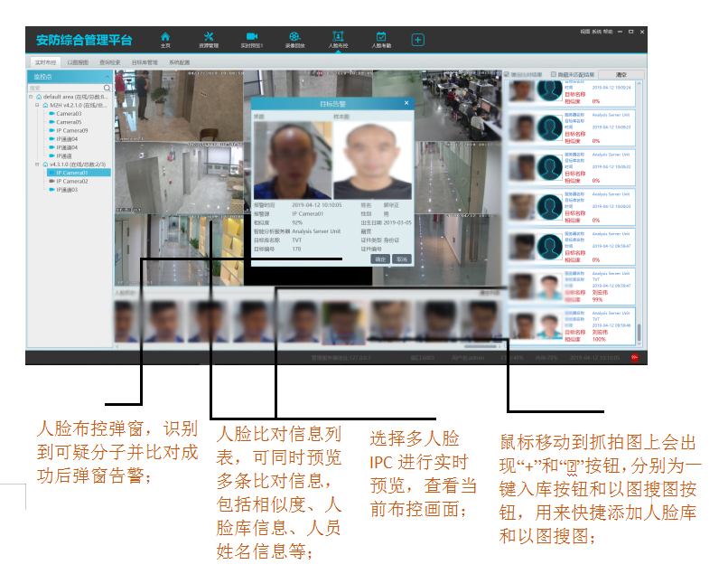Toggle the 屏蔽未匹配结果 checkbox
The image size is (728, 574).
pos(552,74)
